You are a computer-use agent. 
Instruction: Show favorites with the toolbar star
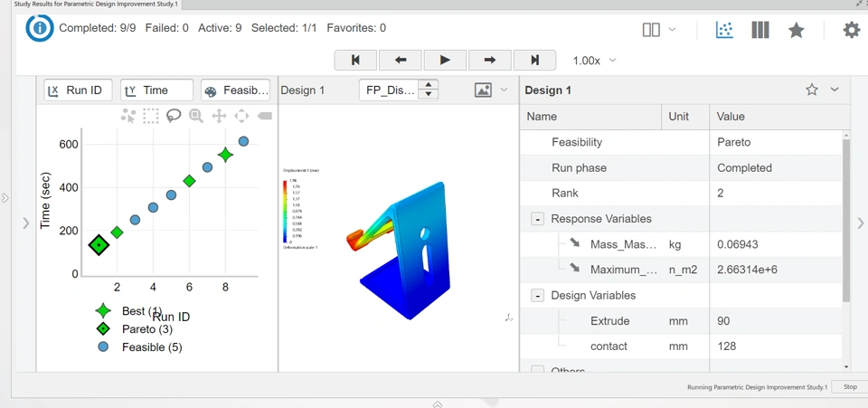(x=797, y=30)
